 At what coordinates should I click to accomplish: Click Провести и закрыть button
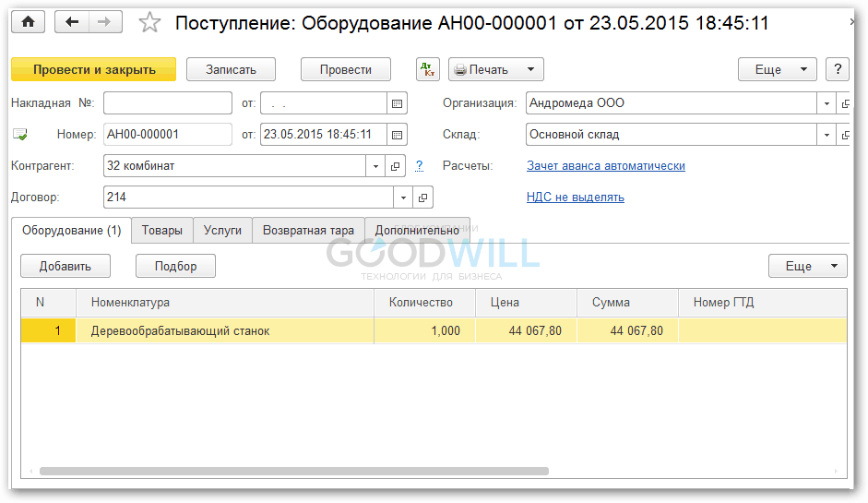pos(93,69)
